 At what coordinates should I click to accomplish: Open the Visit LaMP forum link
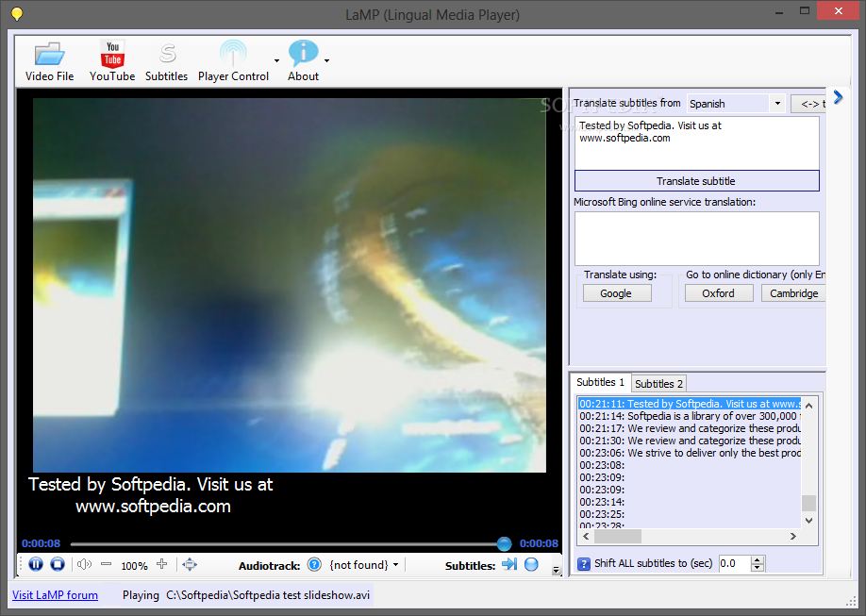(x=56, y=595)
